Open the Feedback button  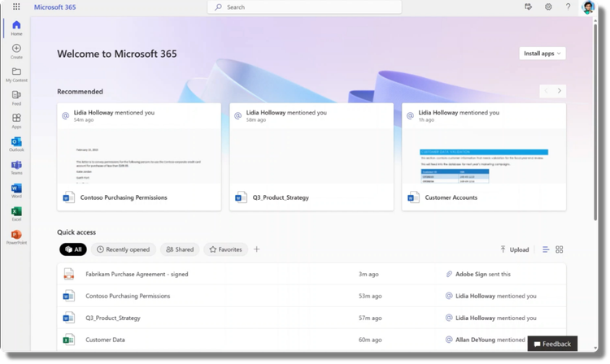click(x=552, y=344)
